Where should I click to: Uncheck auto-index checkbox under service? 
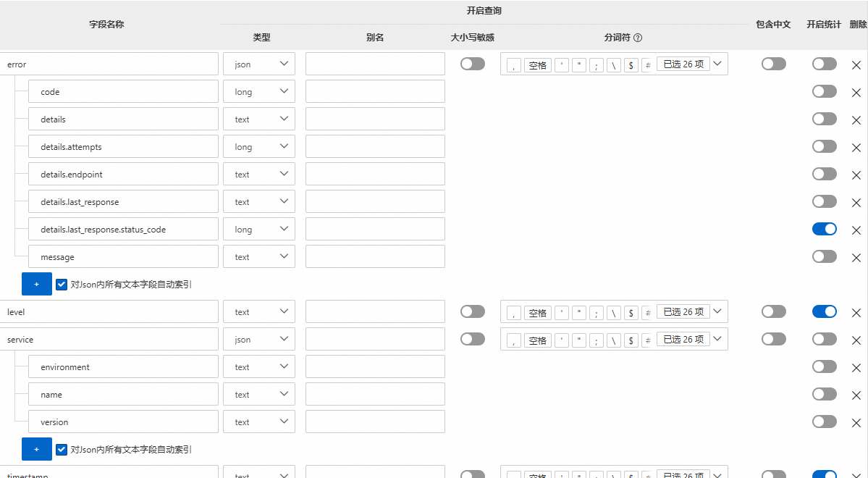(x=62, y=449)
